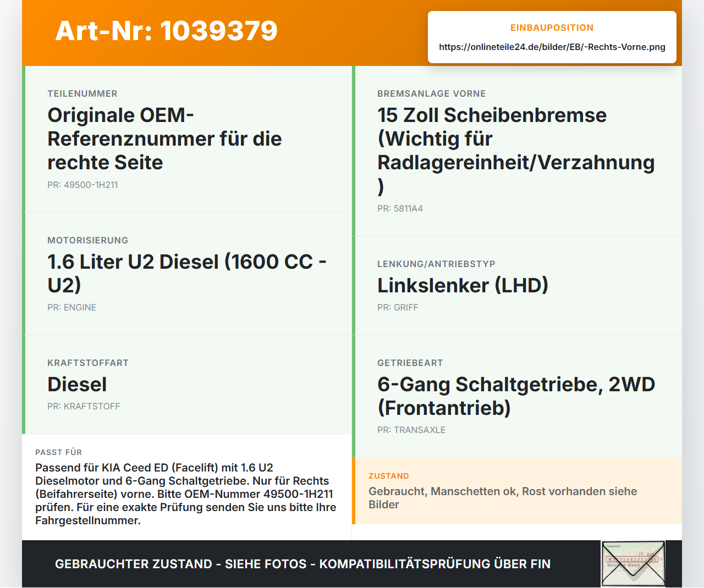Click the MOTORISIERUNG label
Screen dimensions: 704x588
pyautogui.click(x=88, y=240)
